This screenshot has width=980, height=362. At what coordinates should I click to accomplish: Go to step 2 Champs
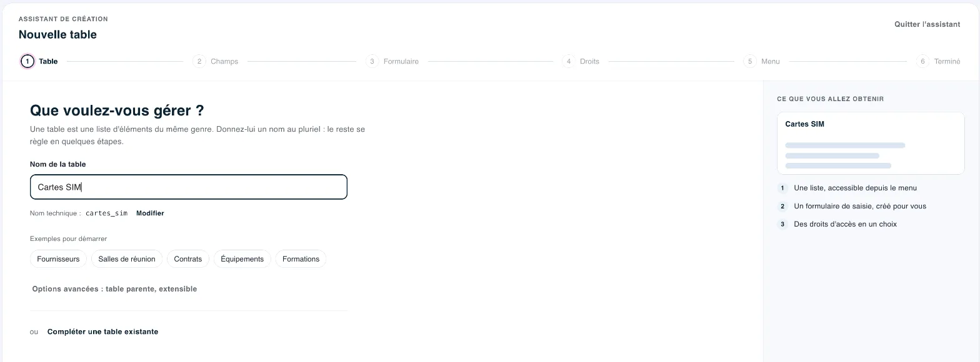tap(216, 61)
